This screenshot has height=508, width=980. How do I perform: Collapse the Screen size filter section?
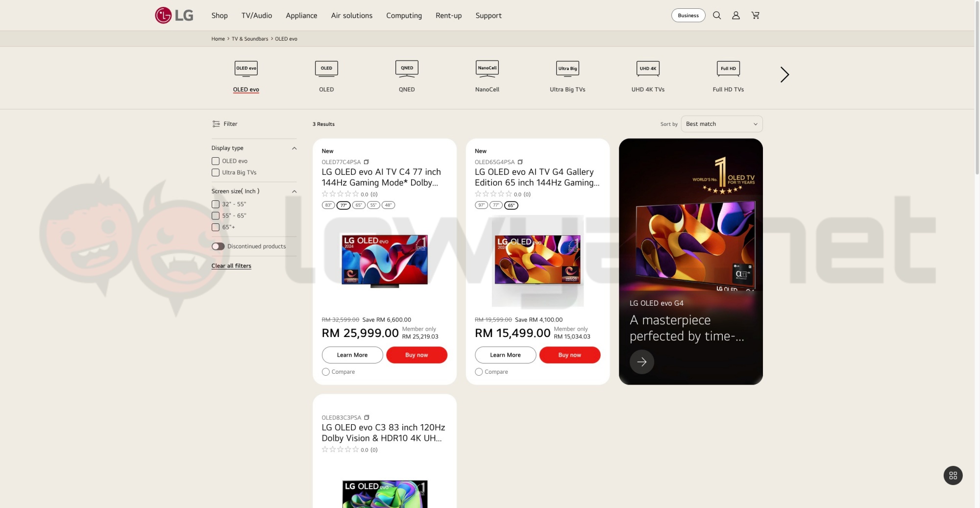pyautogui.click(x=294, y=192)
